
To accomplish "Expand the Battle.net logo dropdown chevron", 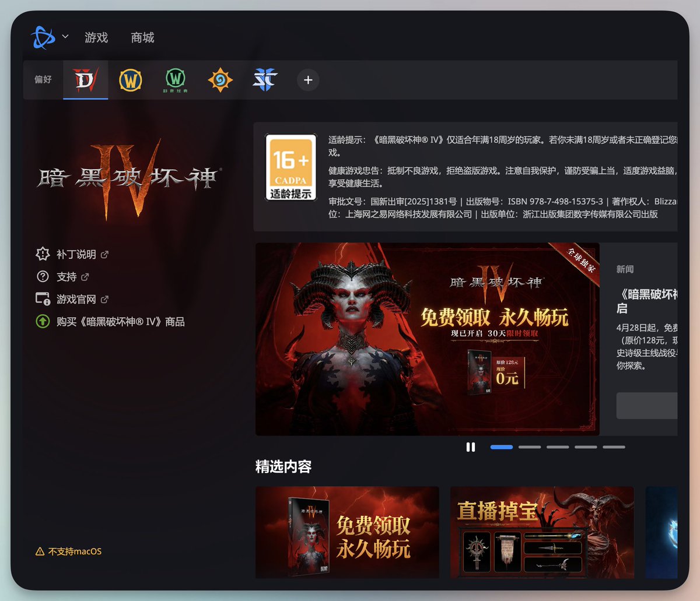I will tap(65, 37).
